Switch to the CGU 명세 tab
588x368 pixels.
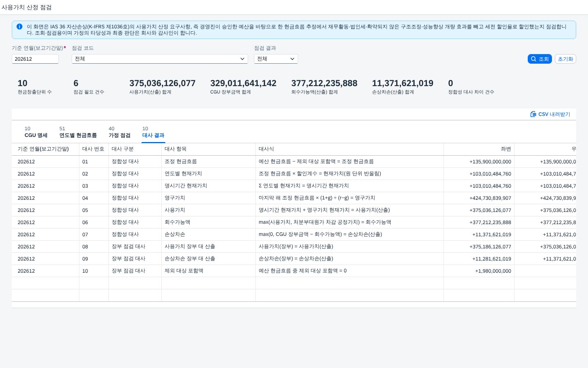[36, 132]
